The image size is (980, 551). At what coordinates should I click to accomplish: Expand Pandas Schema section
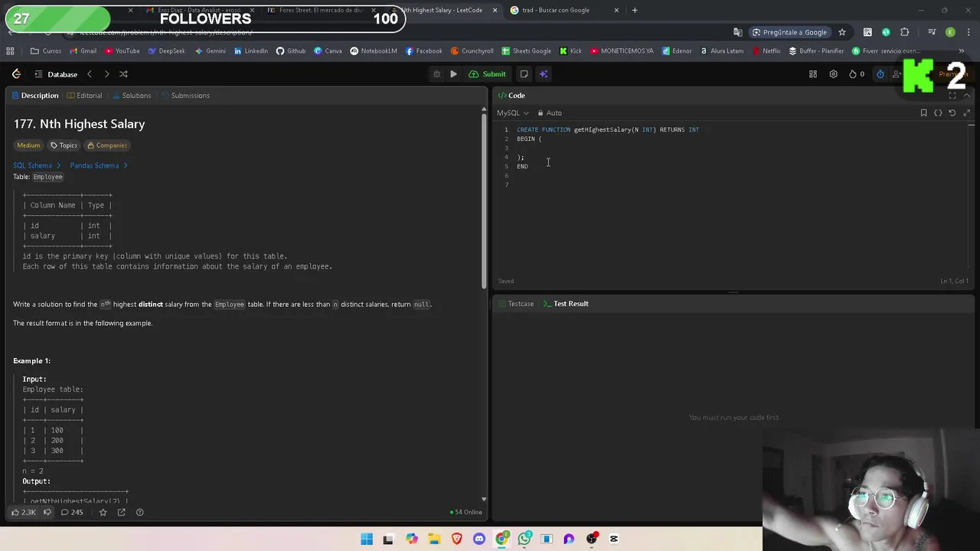(98, 165)
